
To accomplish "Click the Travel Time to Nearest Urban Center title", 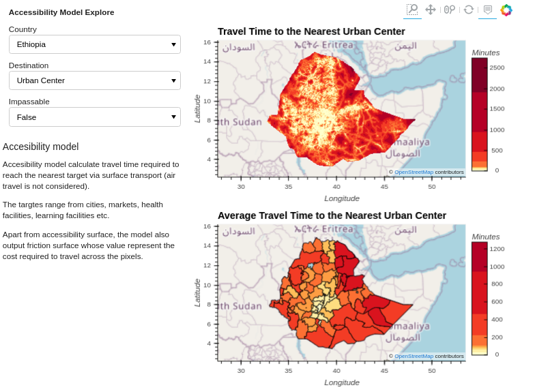I will click(x=311, y=31).
